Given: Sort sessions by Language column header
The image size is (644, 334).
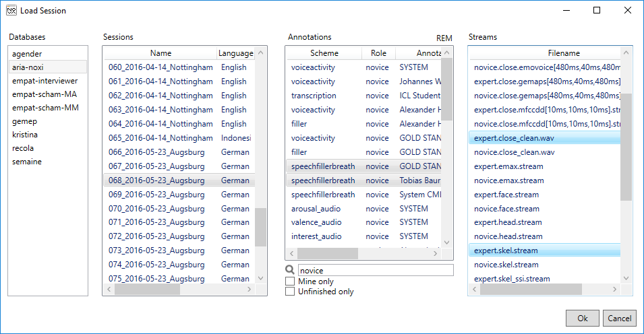Looking at the screenshot, I should pos(236,53).
